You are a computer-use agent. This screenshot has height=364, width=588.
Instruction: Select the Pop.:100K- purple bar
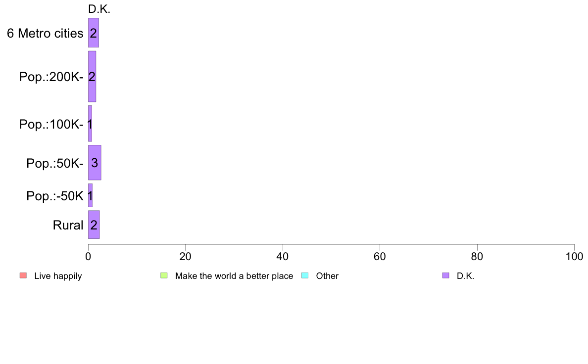(x=90, y=124)
